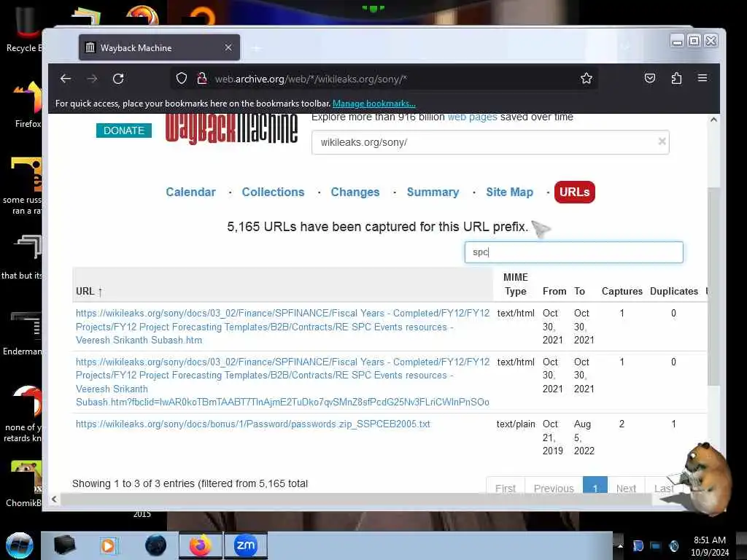
Task: Open site information via the padlock icon
Action: pyautogui.click(x=202, y=79)
